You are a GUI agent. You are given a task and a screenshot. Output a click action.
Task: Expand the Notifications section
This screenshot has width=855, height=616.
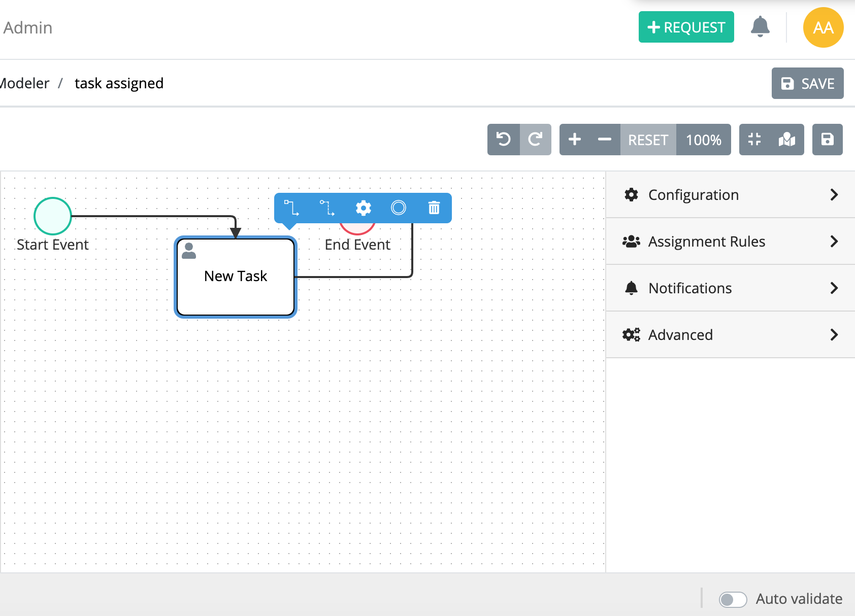coord(730,288)
